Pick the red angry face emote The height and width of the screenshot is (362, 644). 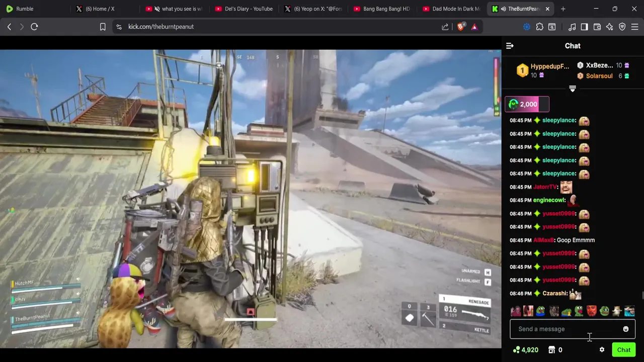[592, 311]
